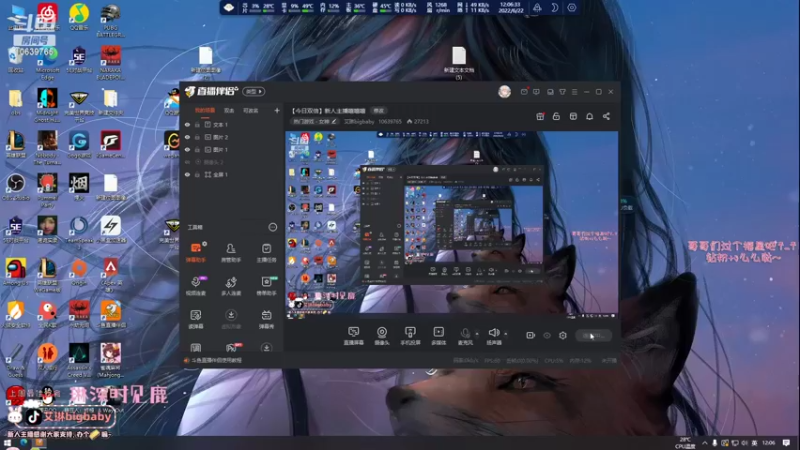Lock the 全屏 1 source
Image resolution: width=800 pixels, height=450 pixels.
(x=197, y=174)
